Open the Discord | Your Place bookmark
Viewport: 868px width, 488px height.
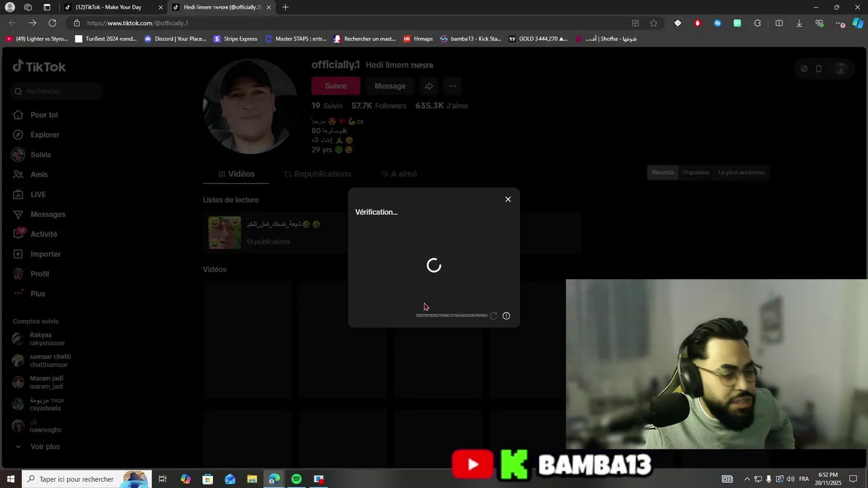point(175,39)
